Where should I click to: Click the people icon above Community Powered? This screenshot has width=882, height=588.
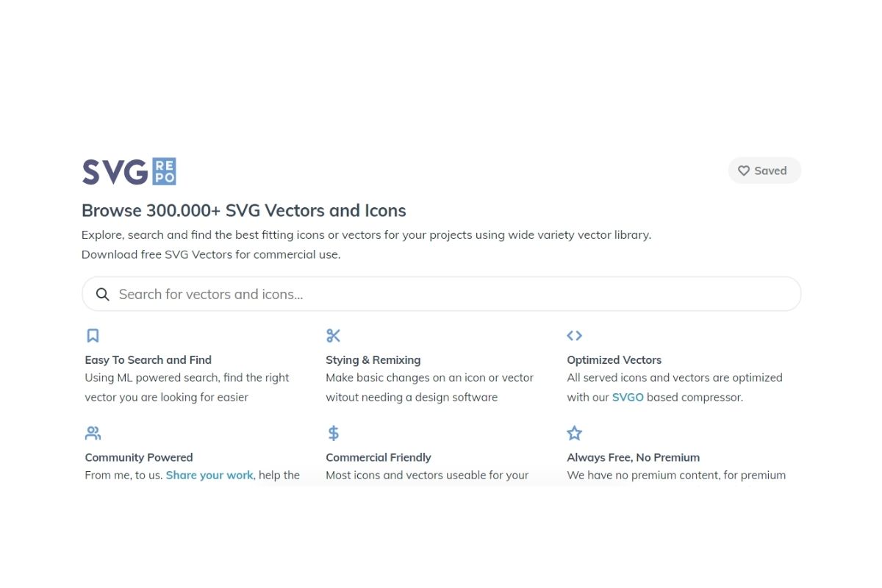coord(93,433)
